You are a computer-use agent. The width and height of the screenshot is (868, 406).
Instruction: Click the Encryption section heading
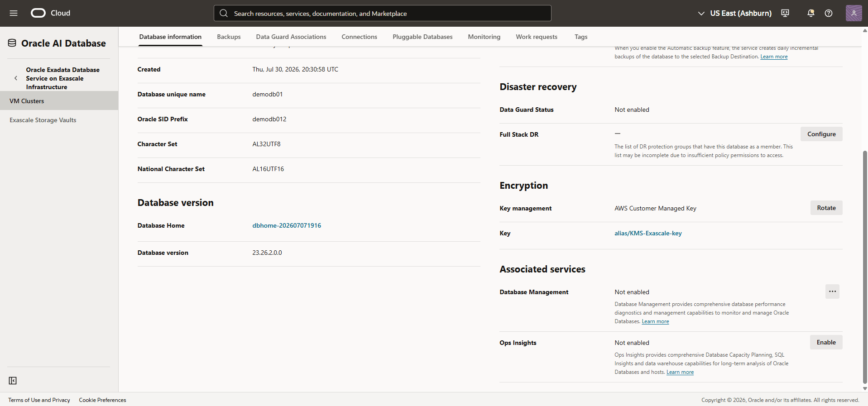(x=523, y=186)
